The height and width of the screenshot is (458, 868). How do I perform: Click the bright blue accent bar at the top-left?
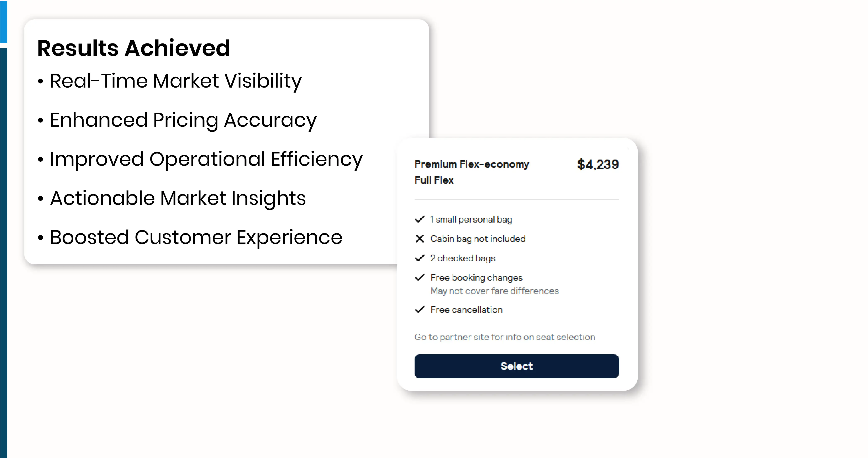[3, 21]
